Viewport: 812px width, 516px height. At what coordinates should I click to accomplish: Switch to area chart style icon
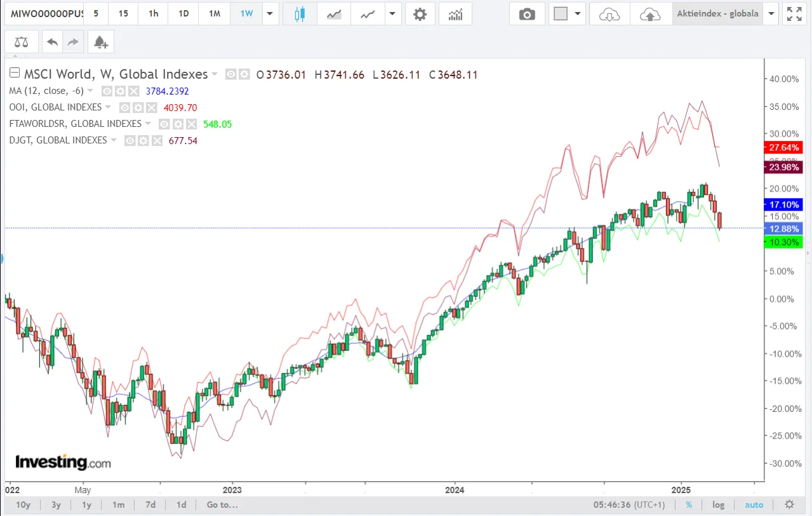click(334, 14)
